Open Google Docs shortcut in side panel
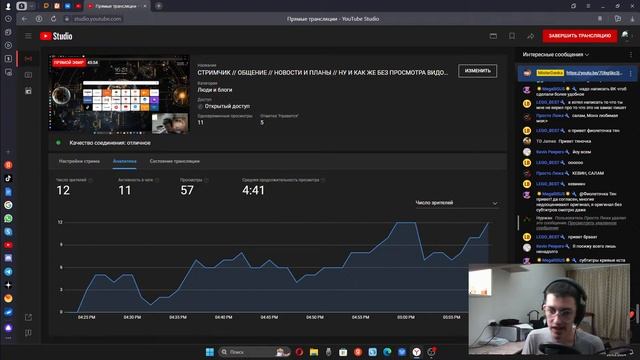This screenshot has width=640, height=360. click(x=8, y=192)
